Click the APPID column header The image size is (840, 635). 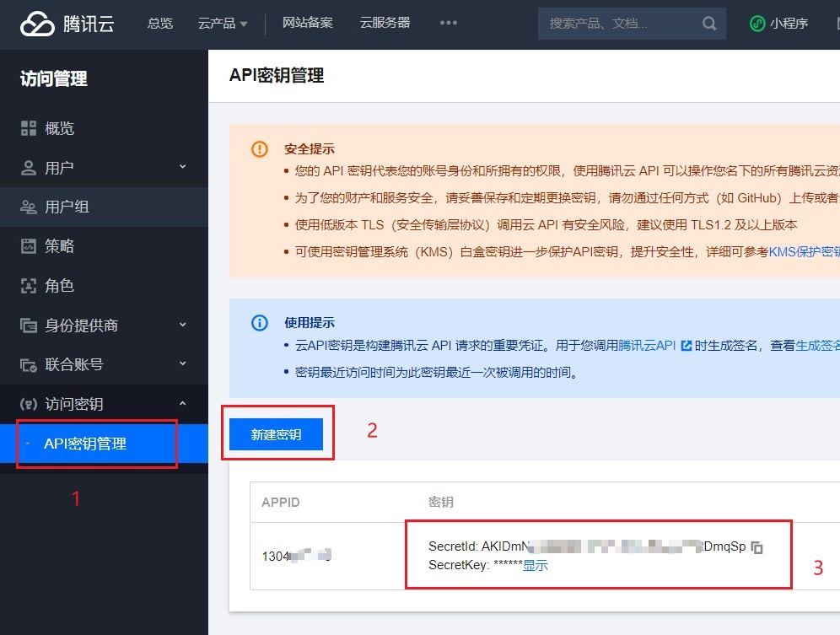pos(280,502)
